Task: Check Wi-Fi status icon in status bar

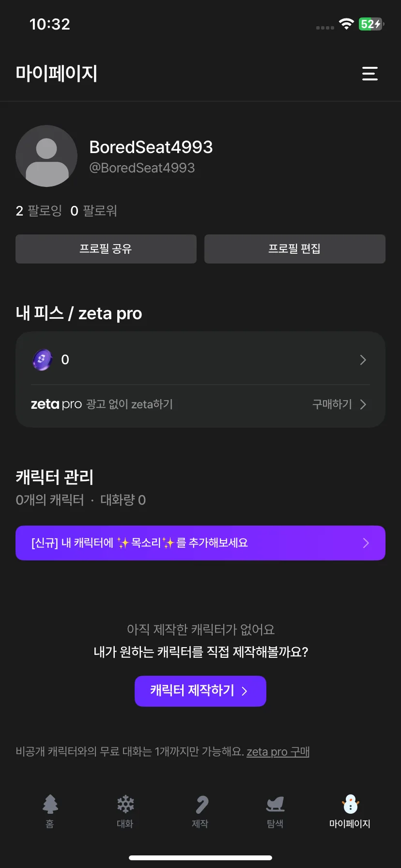Action: pos(346,24)
